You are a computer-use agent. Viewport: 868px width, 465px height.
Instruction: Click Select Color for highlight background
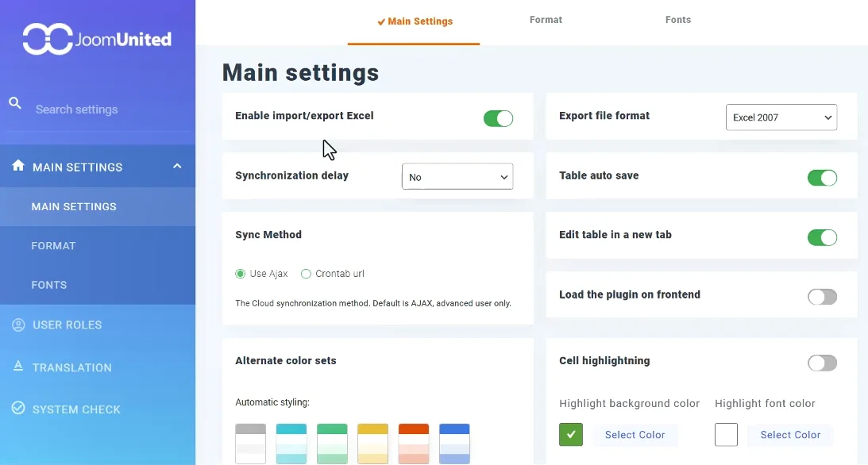pos(635,435)
